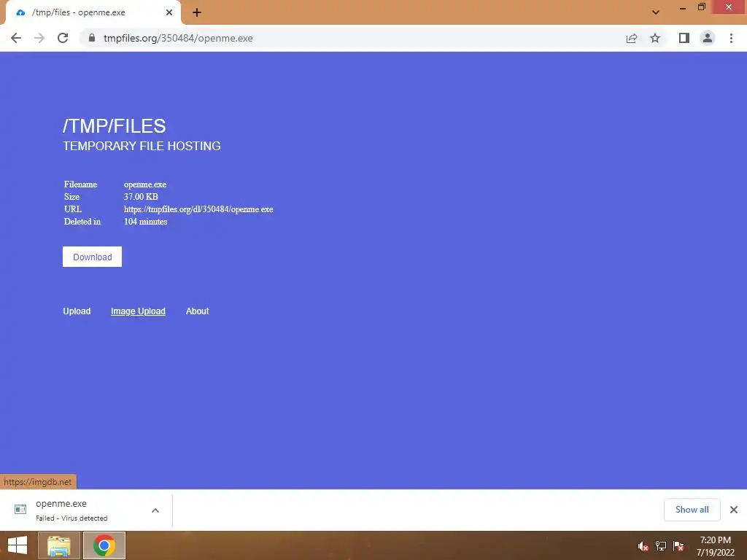Click the address bar URL
Screen dimensions: 747x560
click(178, 38)
